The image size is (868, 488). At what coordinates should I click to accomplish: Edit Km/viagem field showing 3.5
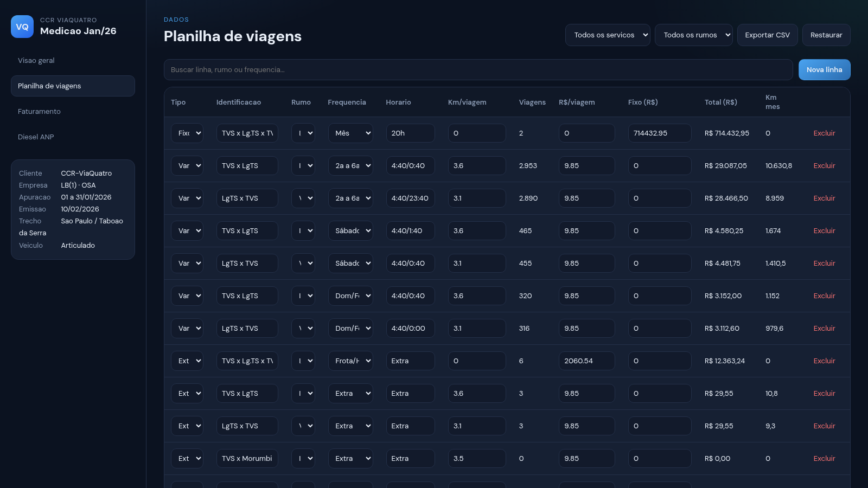pyautogui.click(x=477, y=458)
